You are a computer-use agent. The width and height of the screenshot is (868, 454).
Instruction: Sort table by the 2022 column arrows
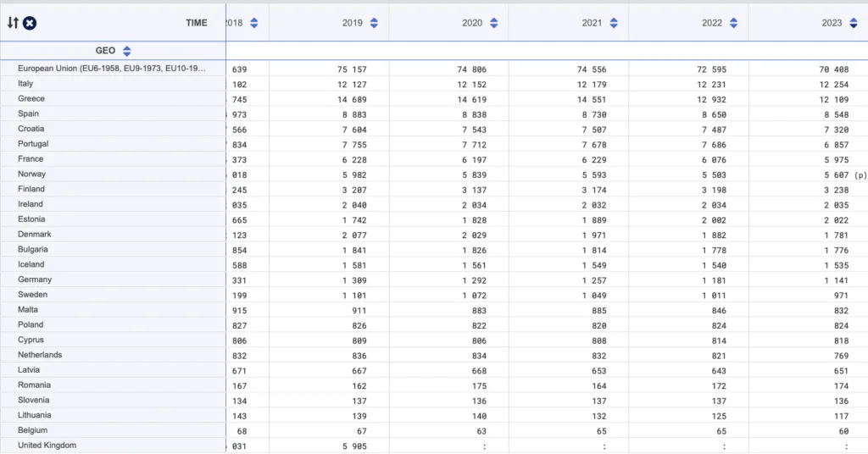click(x=733, y=23)
